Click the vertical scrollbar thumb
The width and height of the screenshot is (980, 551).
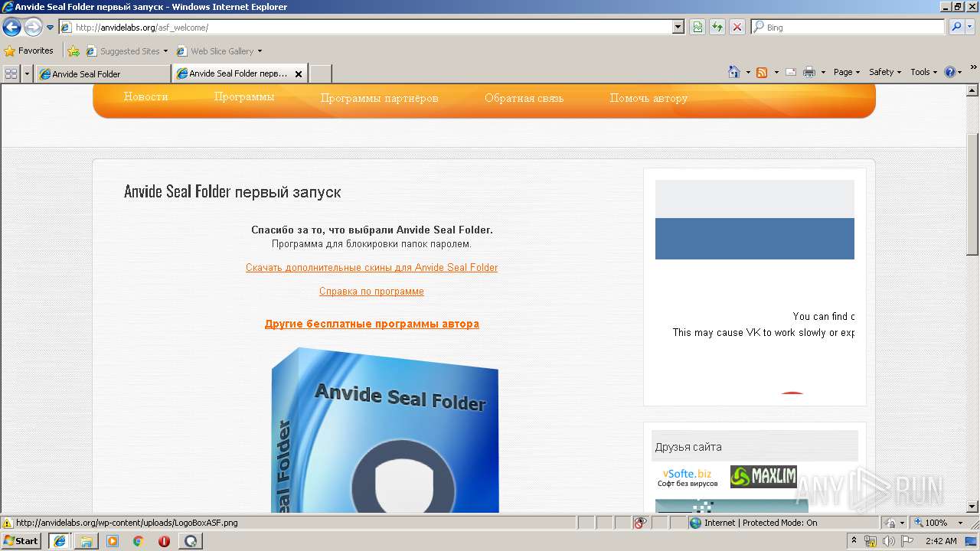click(973, 194)
